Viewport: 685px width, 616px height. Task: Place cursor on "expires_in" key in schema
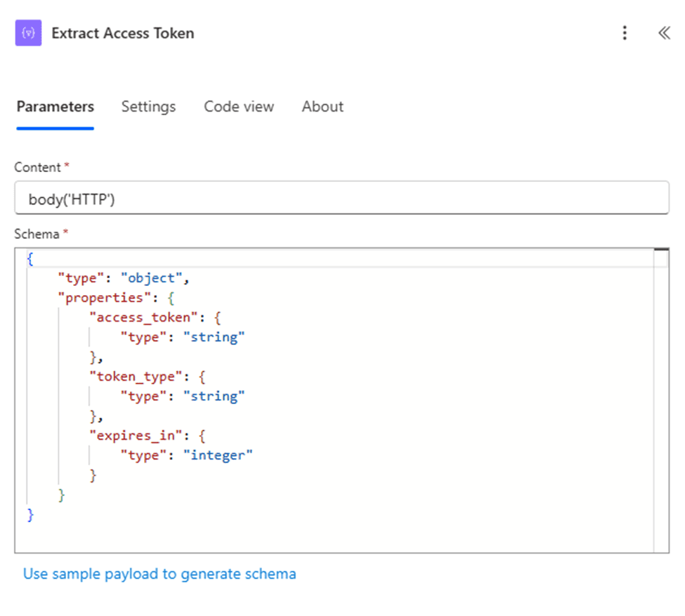coord(135,435)
